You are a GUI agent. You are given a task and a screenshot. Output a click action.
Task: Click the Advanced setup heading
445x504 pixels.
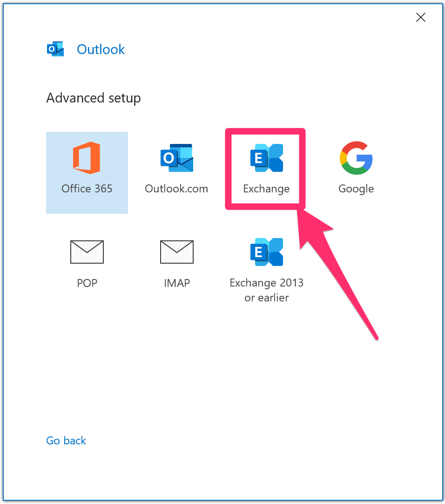pos(94,98)
